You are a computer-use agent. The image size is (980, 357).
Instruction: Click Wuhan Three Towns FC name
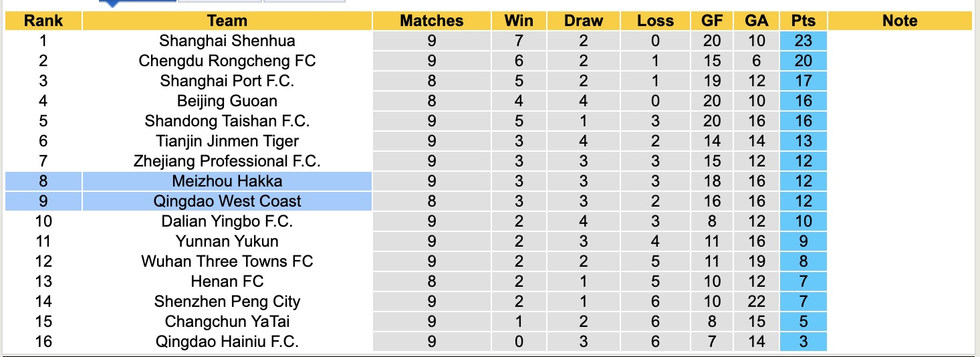tap(227, 261)
